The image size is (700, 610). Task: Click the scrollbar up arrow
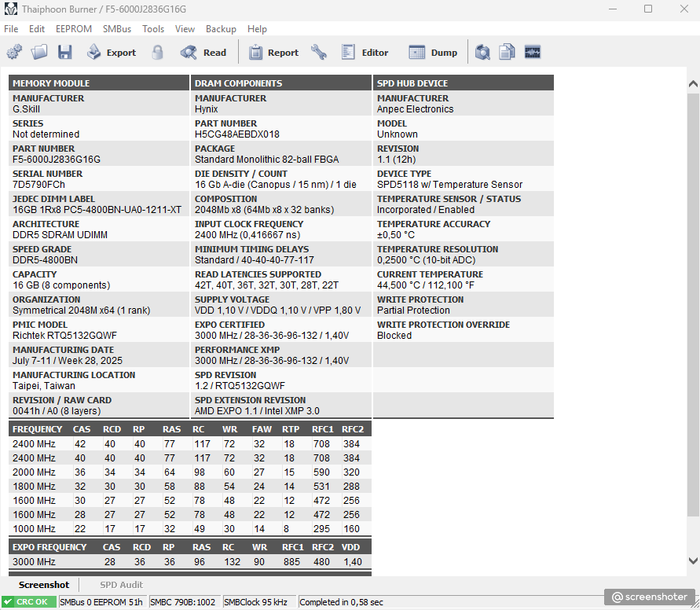[x=693, y=83]
